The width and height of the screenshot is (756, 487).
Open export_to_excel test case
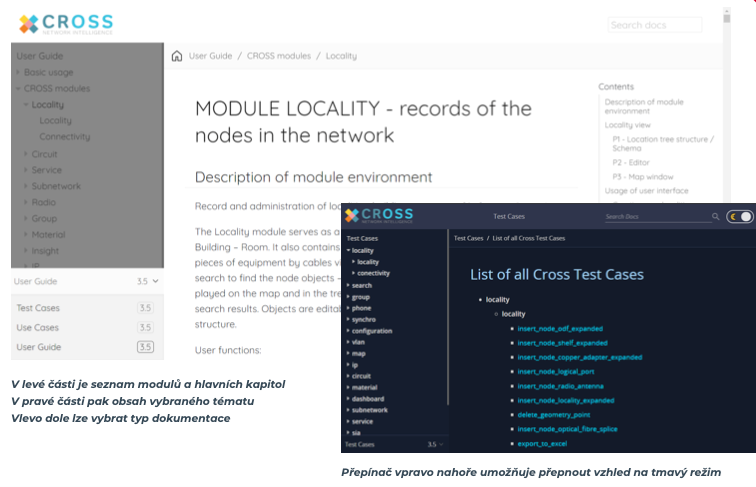pyautogui.click(x=542, y=444)
